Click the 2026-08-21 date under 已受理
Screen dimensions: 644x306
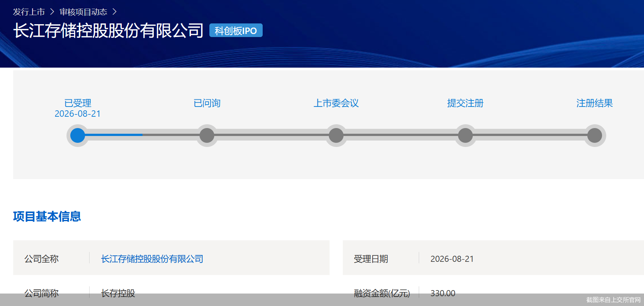78,114
